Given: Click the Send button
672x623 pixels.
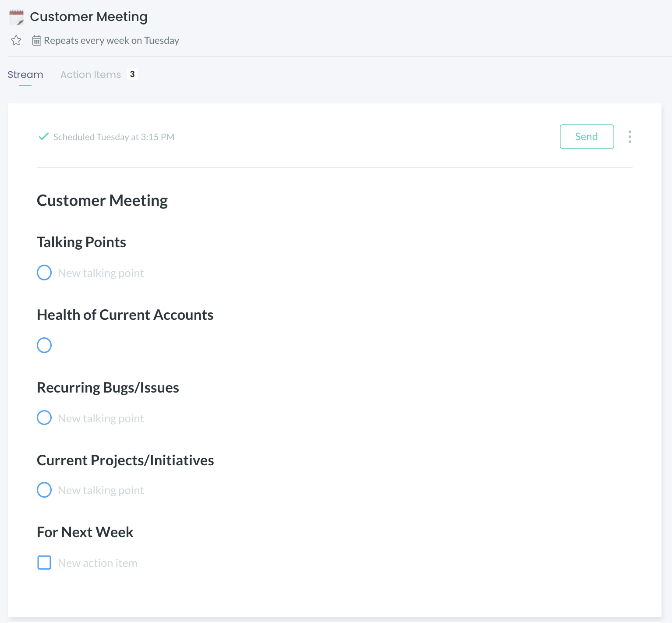Looking at the screenshot, I should [x=587, y=137].
